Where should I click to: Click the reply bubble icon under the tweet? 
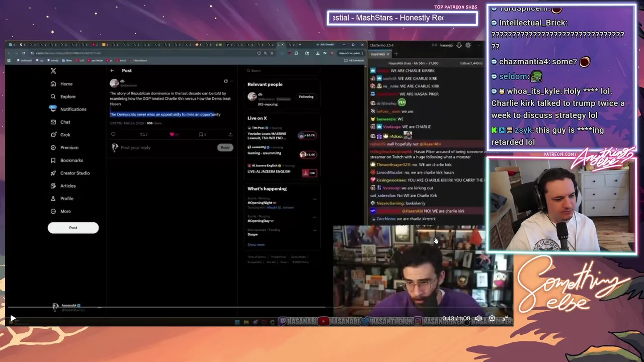[x=113, y=135]
